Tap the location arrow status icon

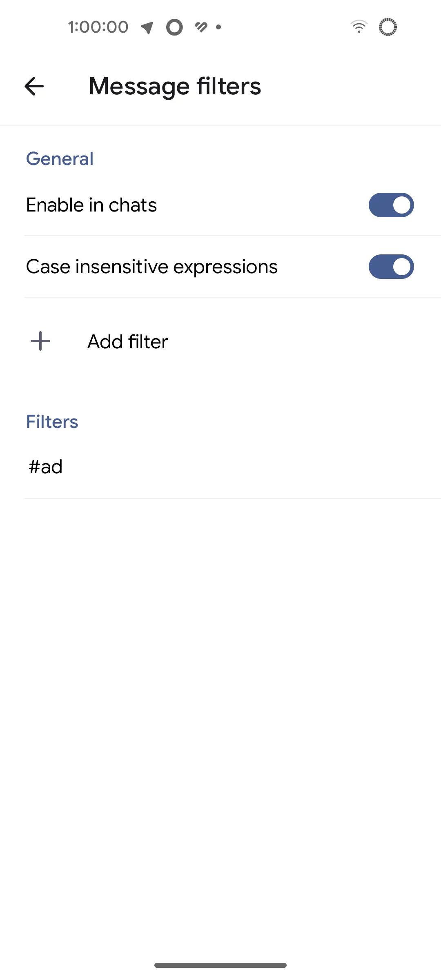pos(147,27)
